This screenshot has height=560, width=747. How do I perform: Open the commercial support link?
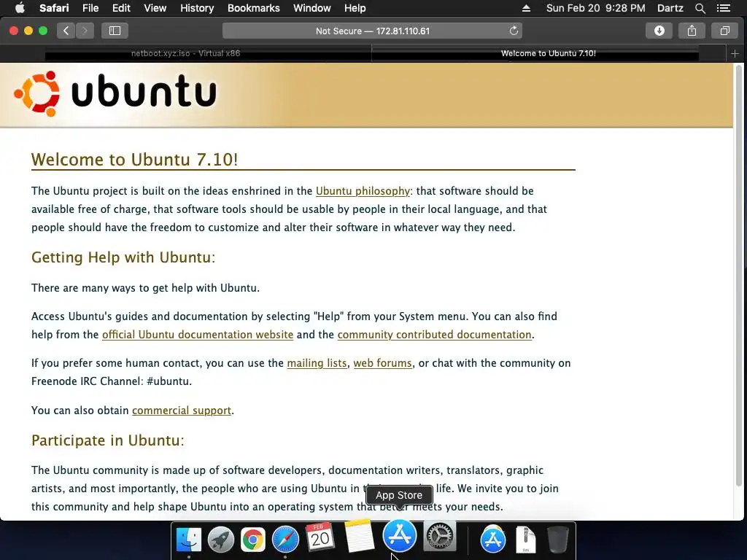(x=182, y=411)
